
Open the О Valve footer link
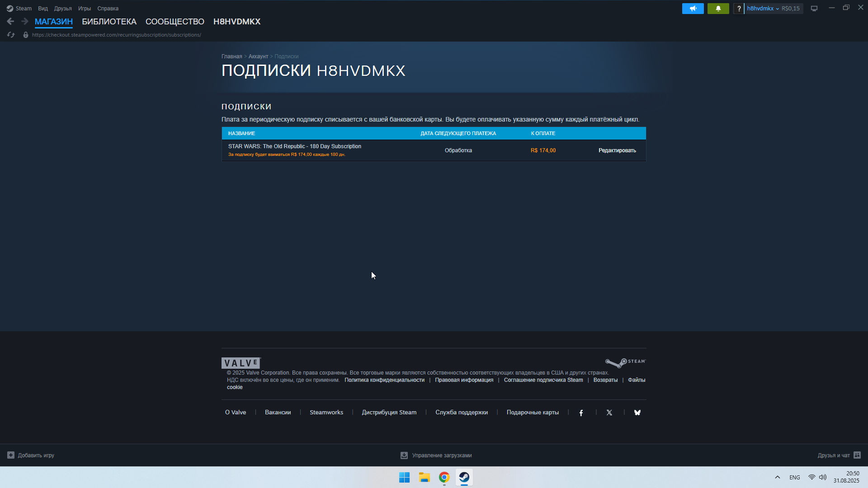(236, 413)
